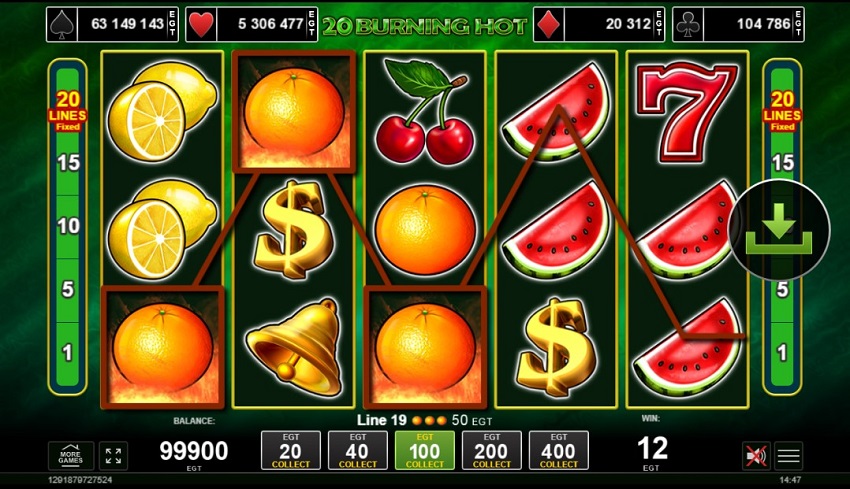Click the diamond jackpot icon
The width and height of the screenshot is (850, 489).
(549, 24)
